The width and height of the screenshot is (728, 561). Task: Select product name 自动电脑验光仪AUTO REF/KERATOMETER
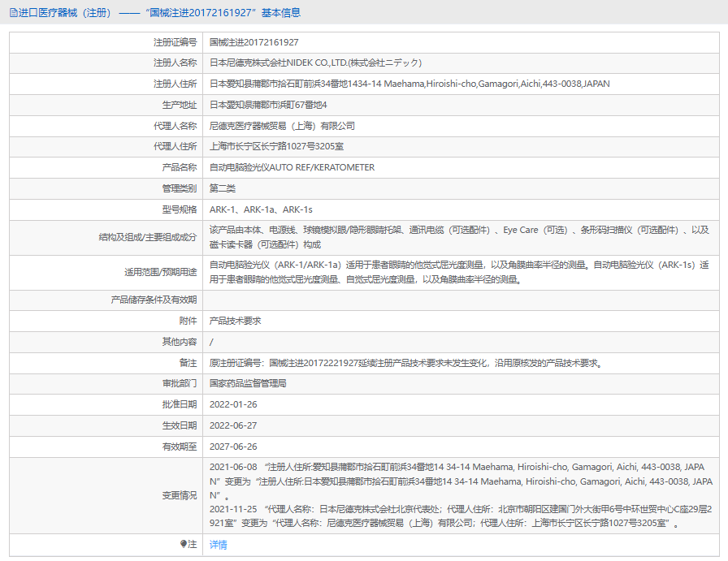[x=292, y=167]
